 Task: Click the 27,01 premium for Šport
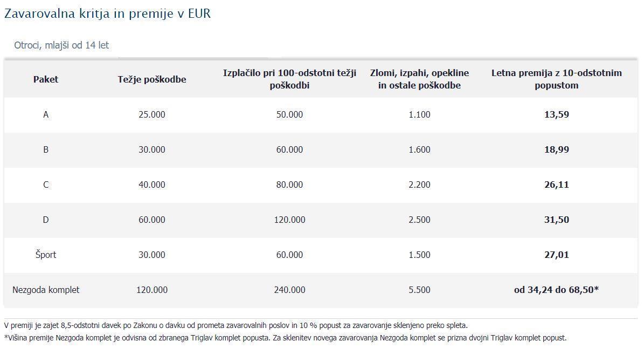[x=556, y=255]
